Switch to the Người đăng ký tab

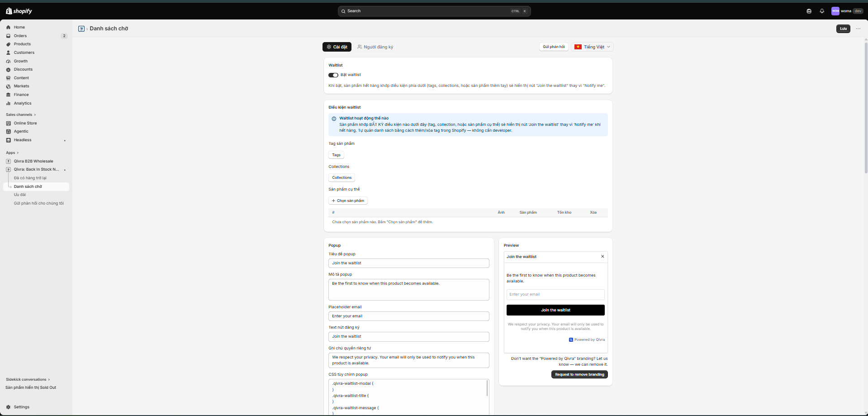(375, 47)
